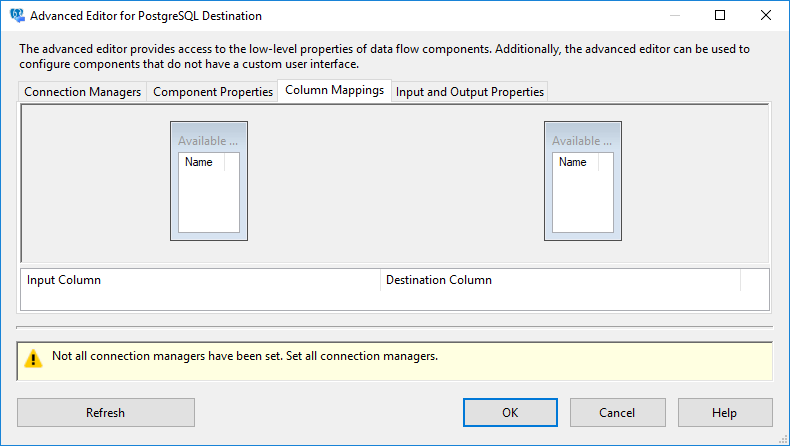This screenshot has width=790, height=446.
Task: Close the Advanced Editor window
Action: (766, 15)
